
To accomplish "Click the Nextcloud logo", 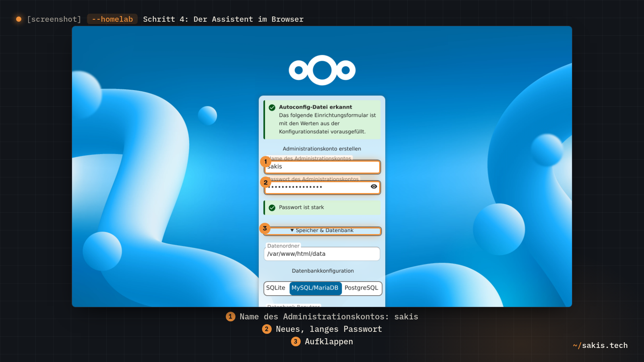I will 322,70.
